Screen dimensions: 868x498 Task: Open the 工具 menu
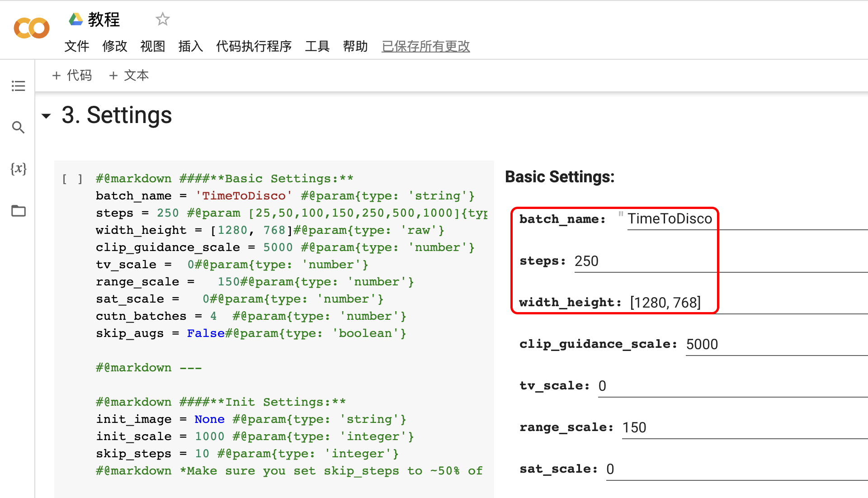tap(317, 46)
